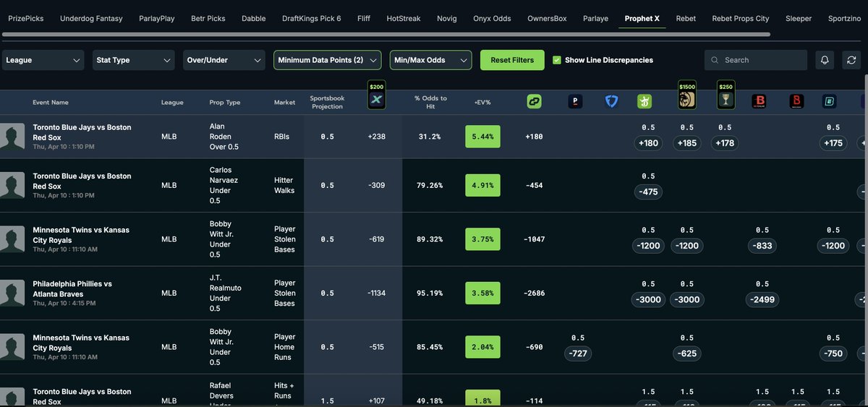Click the magnifier icon in the search box
The image size is (868, 407).
(715, 61)
